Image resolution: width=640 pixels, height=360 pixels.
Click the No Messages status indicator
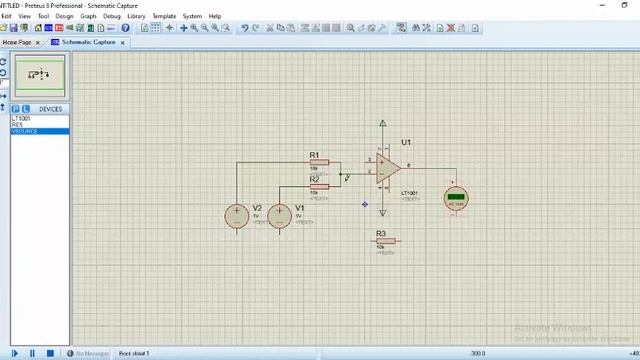(x=88, y=353)
